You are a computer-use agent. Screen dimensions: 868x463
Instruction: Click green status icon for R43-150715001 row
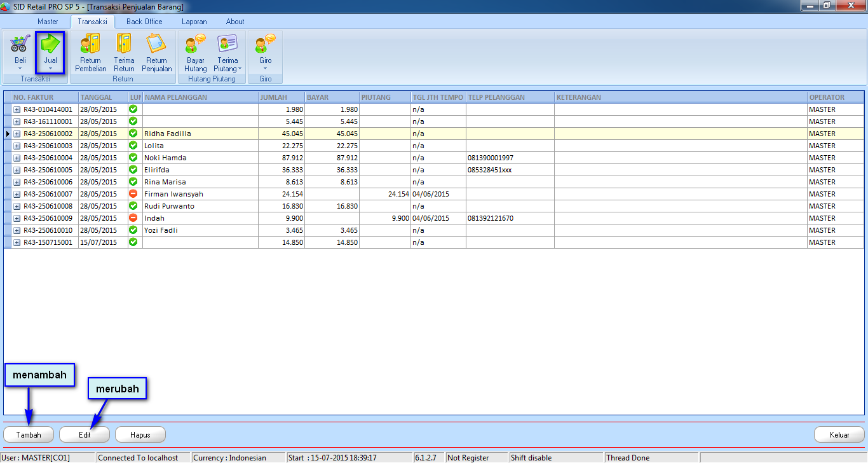coord(133,242)
